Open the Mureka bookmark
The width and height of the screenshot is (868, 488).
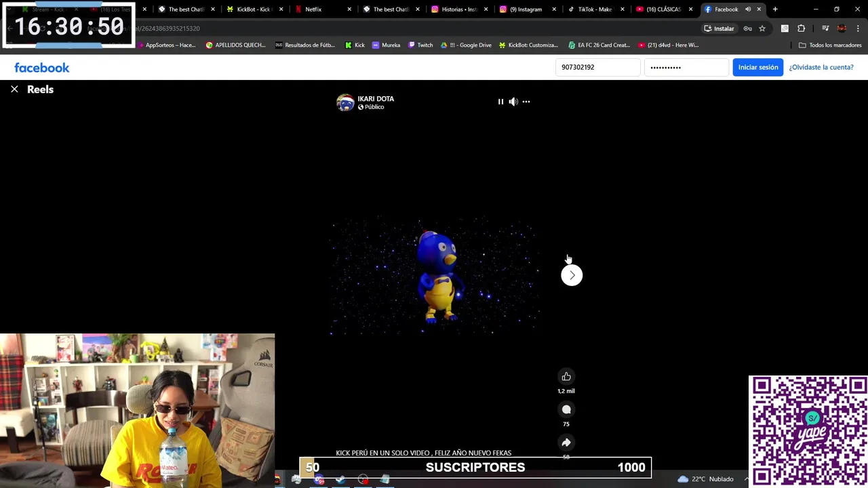(x=386, y=45)
